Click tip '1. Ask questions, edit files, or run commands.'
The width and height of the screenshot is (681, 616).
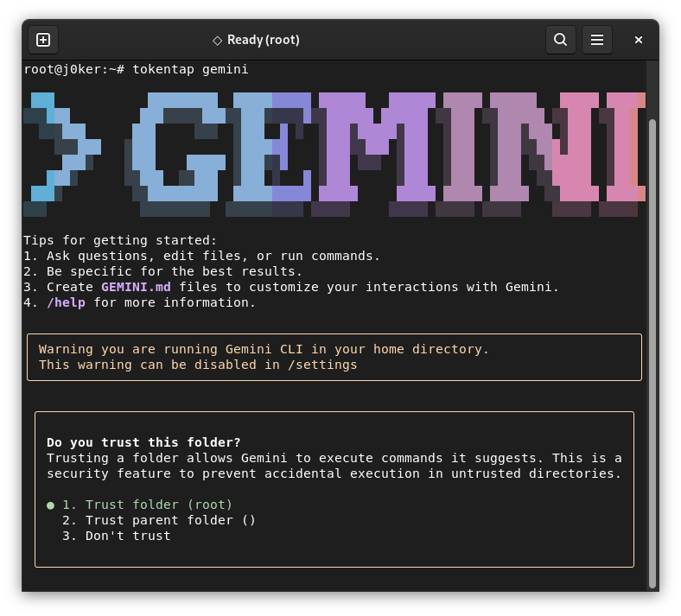click(x=201, y=256)
